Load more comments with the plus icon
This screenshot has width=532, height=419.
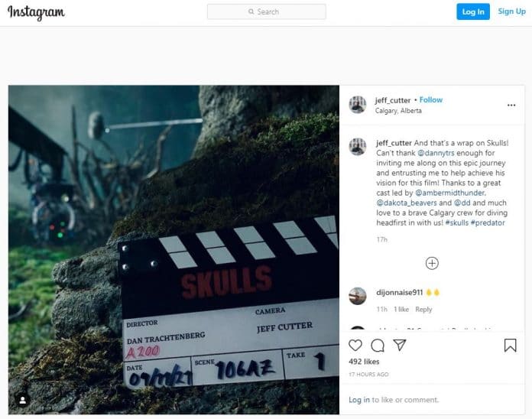coord(432,263)
